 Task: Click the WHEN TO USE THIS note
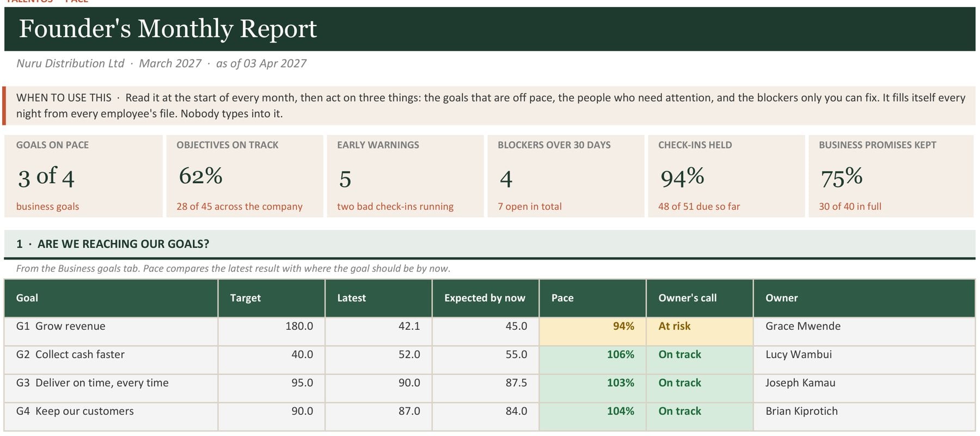pos(490,106)
